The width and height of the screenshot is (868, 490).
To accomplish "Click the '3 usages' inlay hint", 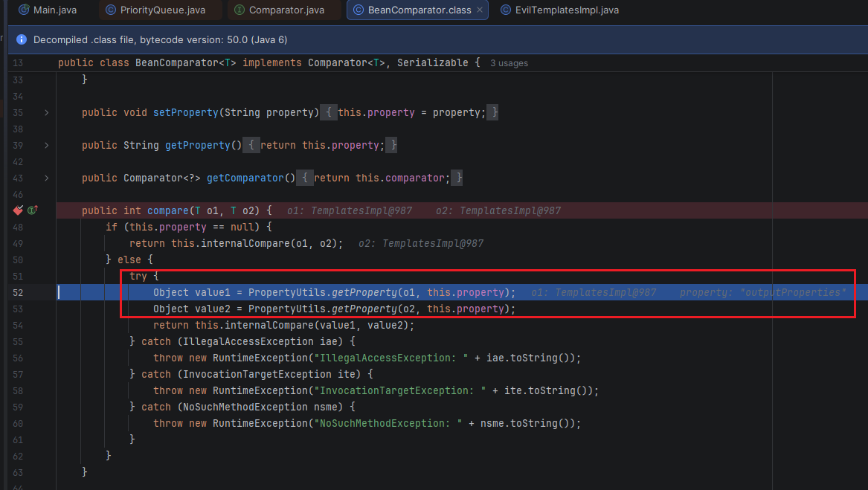I will tap(509, 63).
